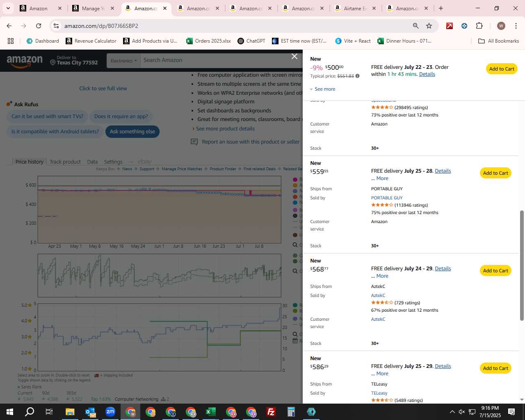Ask Rufus: Does it require an app?
Screen dimensions: 525x420
[x=121, y=116]
